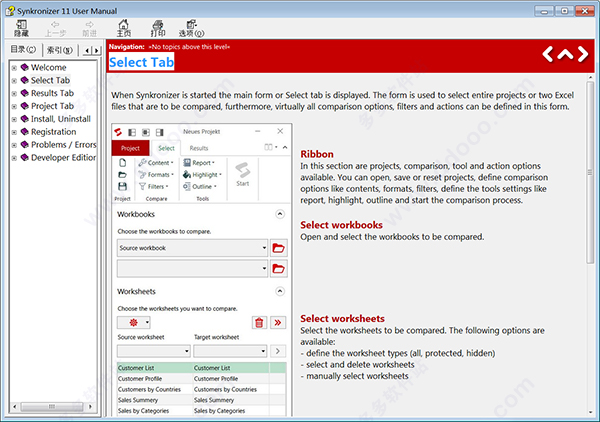This screenshot has width=600, height=422.
Task: Click the Back (上一步) toolbar icon
Action: (x=55, y=28)
